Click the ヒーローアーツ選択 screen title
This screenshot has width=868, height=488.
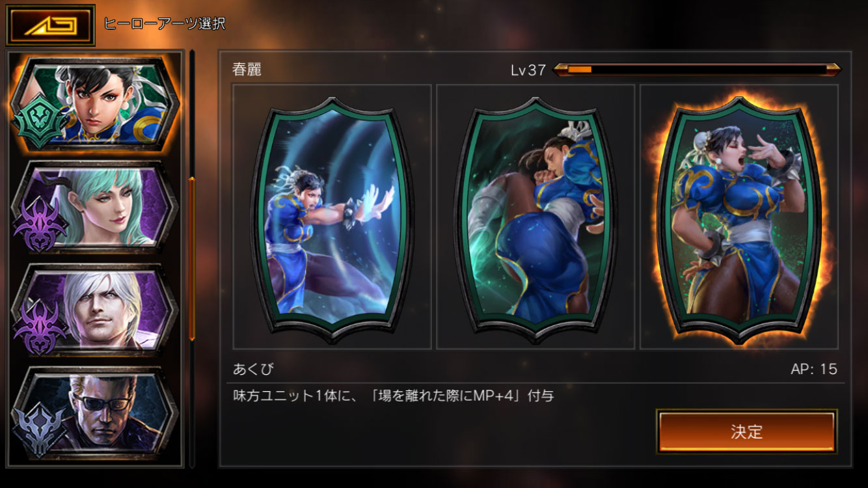click(x=165, y=23)
